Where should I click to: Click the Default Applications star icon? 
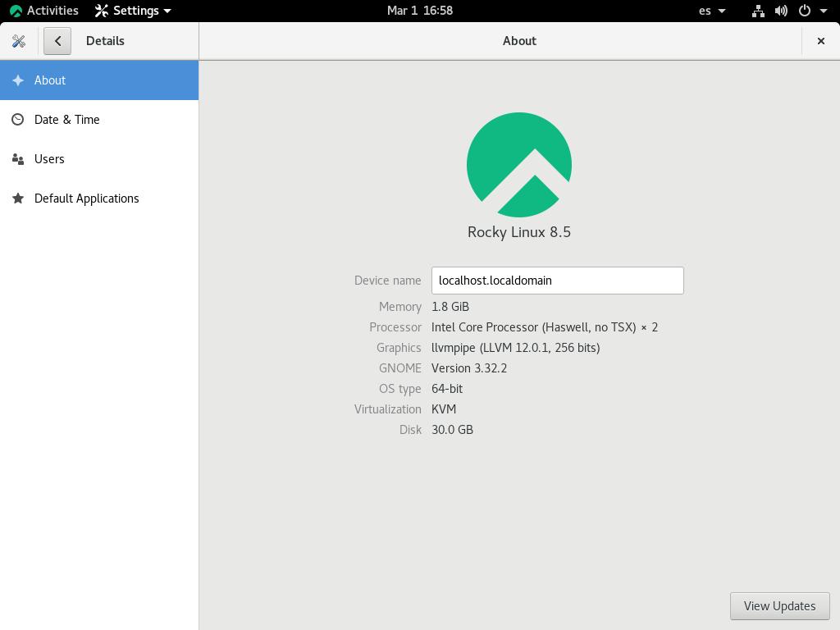pos(18,199)
